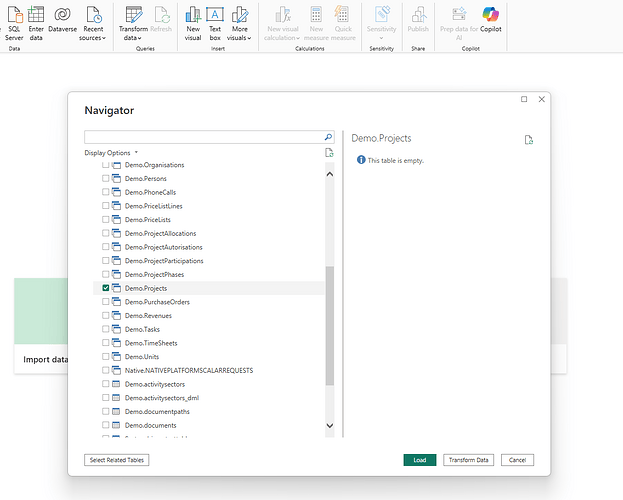
Task: Click the Load button
Action: click(x=420, y=460)
